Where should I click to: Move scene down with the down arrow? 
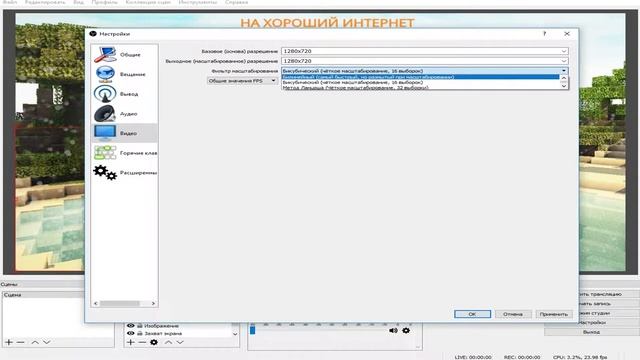click(47, 342)
